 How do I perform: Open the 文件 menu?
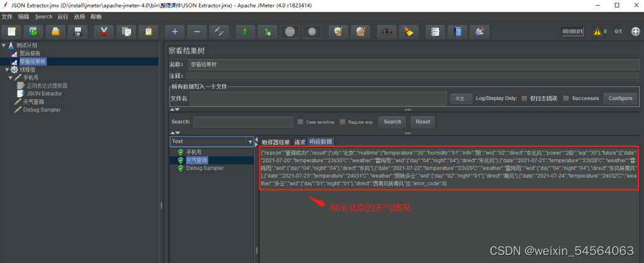click(7, 17)
